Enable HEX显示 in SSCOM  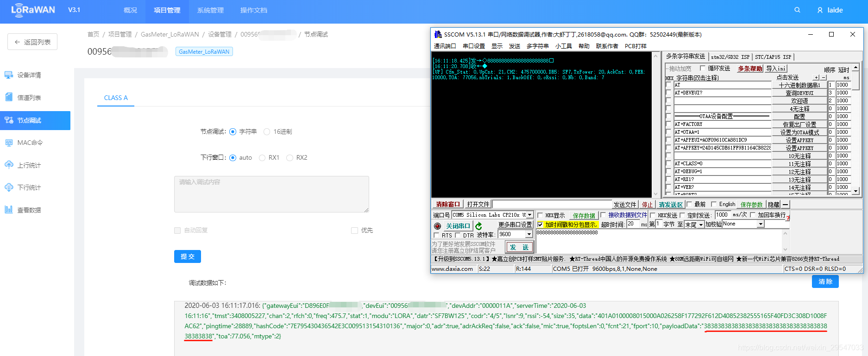coord(540,215)
